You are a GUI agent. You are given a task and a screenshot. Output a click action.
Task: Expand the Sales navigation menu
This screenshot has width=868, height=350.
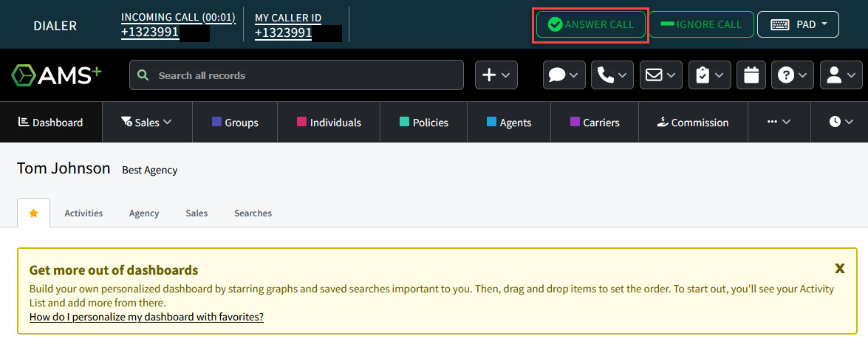coord(147,122)
